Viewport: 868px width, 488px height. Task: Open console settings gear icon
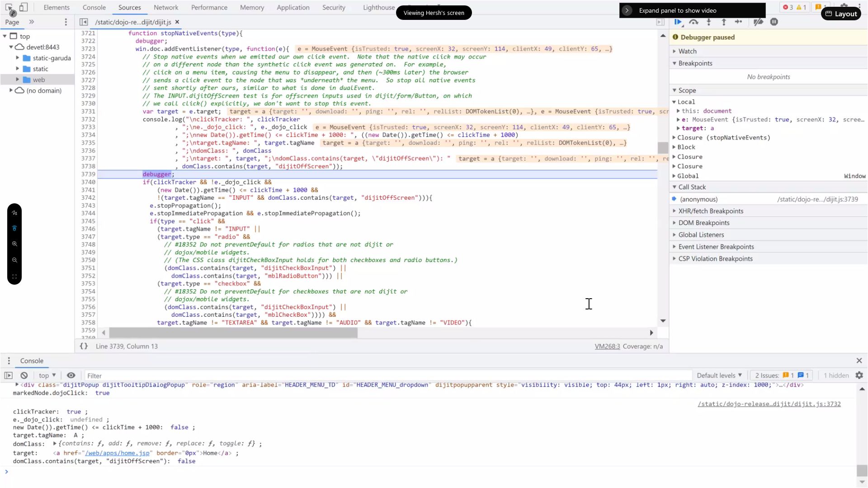tap(859, 375)
